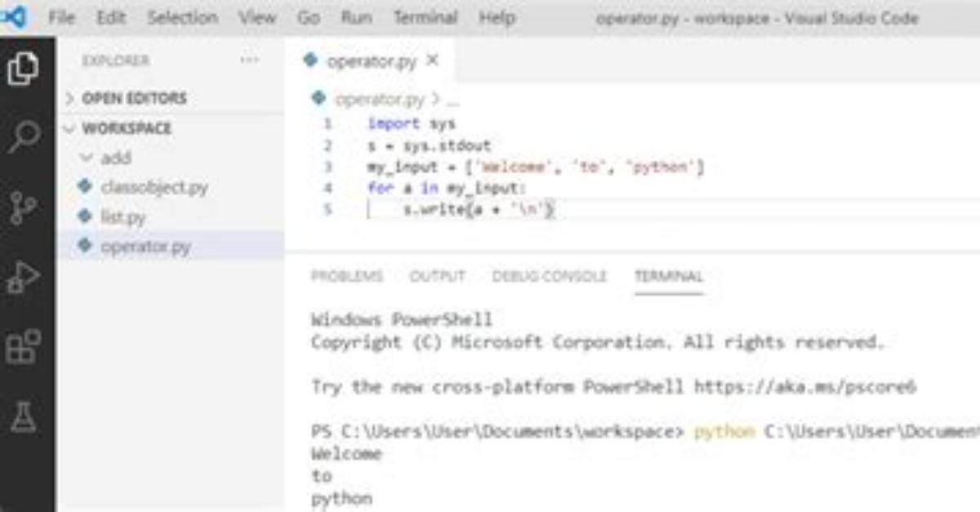This screenshot has height=512, width=980.
Task: Open the Testing flask icon view
Action: 24,416
